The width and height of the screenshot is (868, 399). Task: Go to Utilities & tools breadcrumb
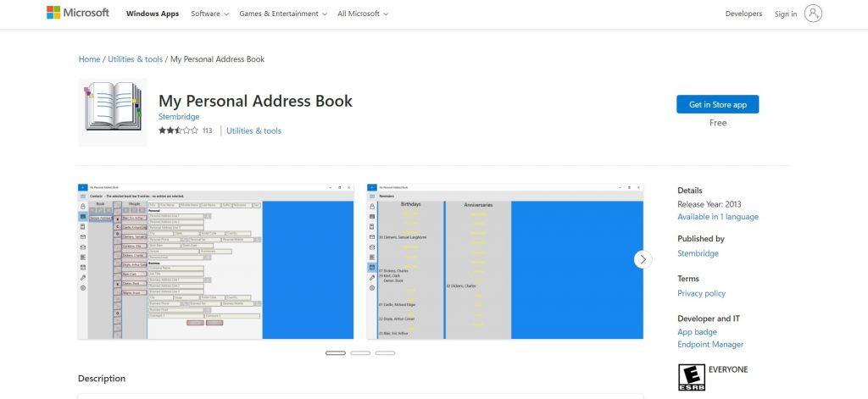click(x=135, y=59)
